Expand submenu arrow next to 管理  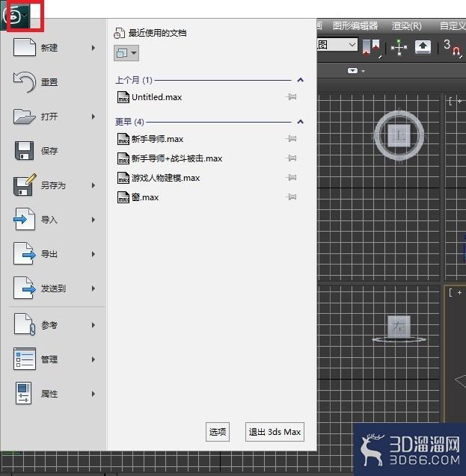click(x=93, y=359)
